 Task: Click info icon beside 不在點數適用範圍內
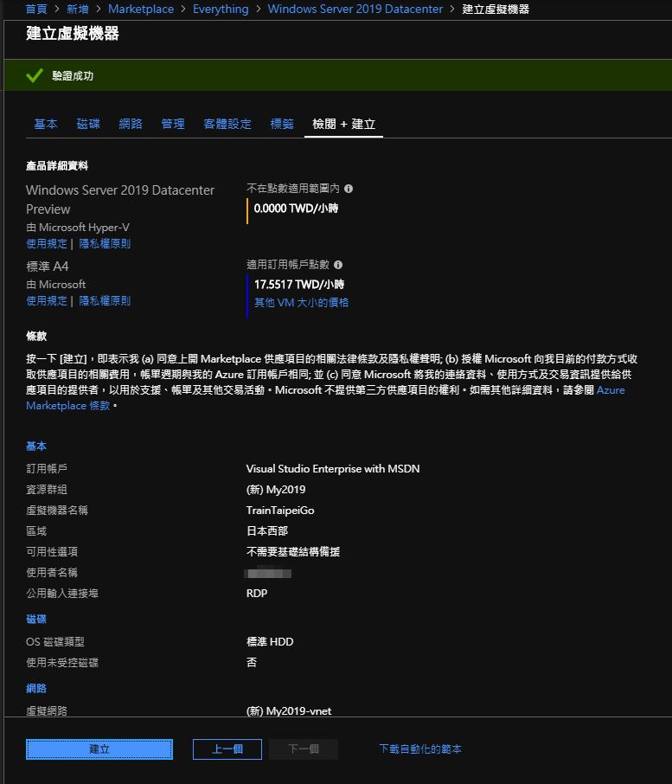point(349,189)
